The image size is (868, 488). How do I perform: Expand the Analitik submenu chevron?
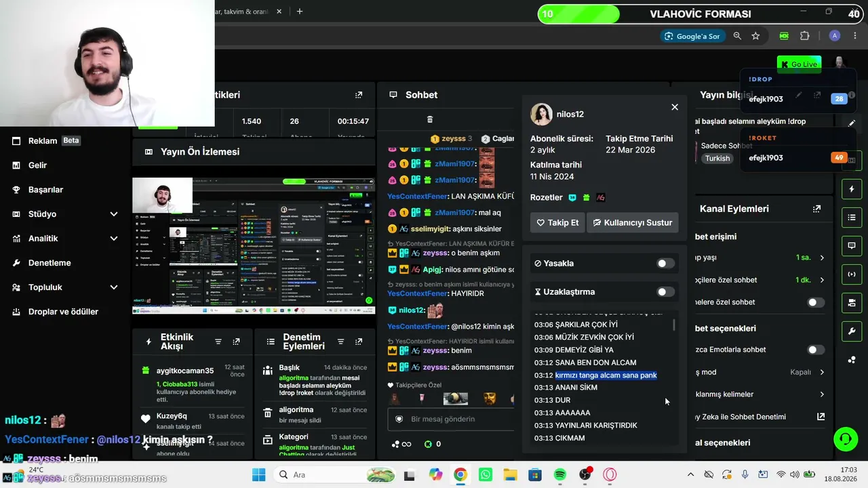(114, 239)
